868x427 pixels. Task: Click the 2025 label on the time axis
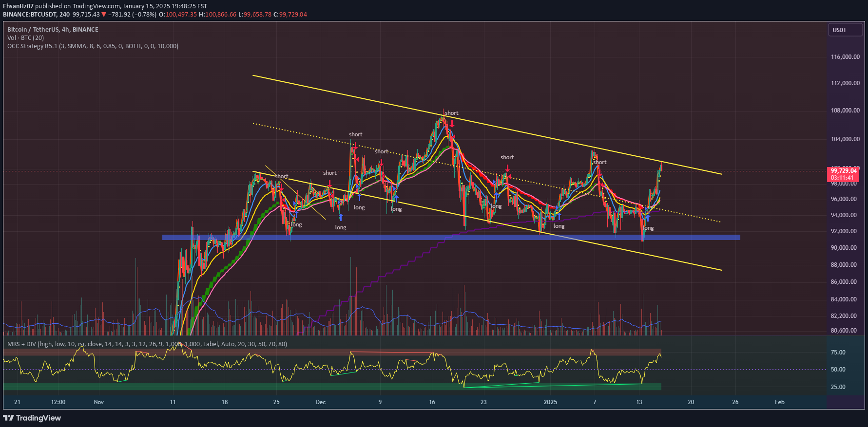tap(550, 402)
